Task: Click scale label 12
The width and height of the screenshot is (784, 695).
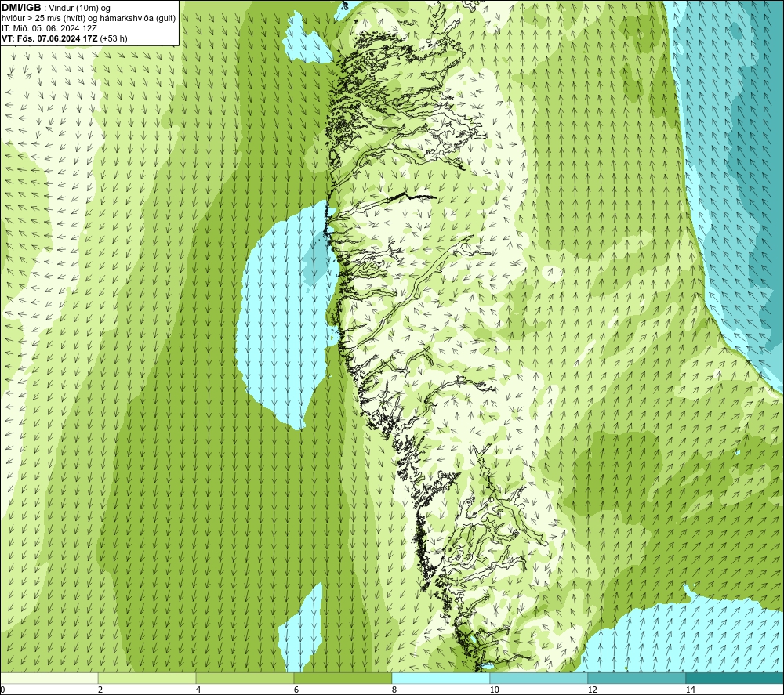Action: tap(592, 690)
